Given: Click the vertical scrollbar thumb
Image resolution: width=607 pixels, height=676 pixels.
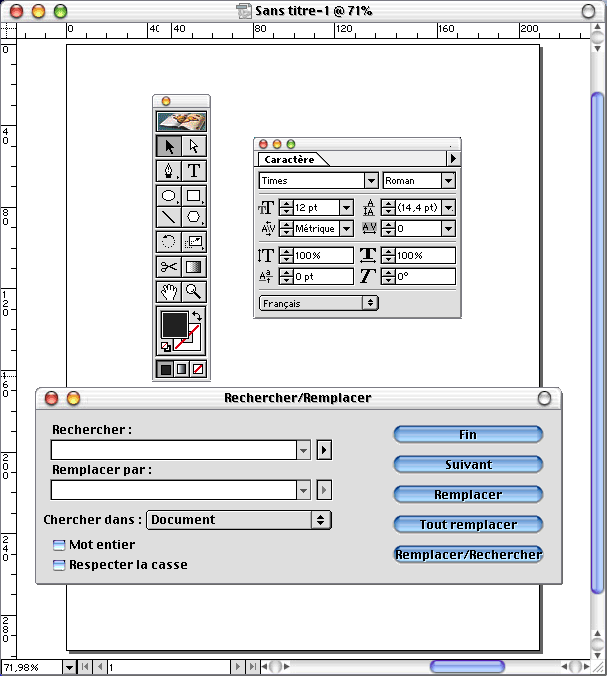Looking at the screenshot, I should (x=597, y=343).
